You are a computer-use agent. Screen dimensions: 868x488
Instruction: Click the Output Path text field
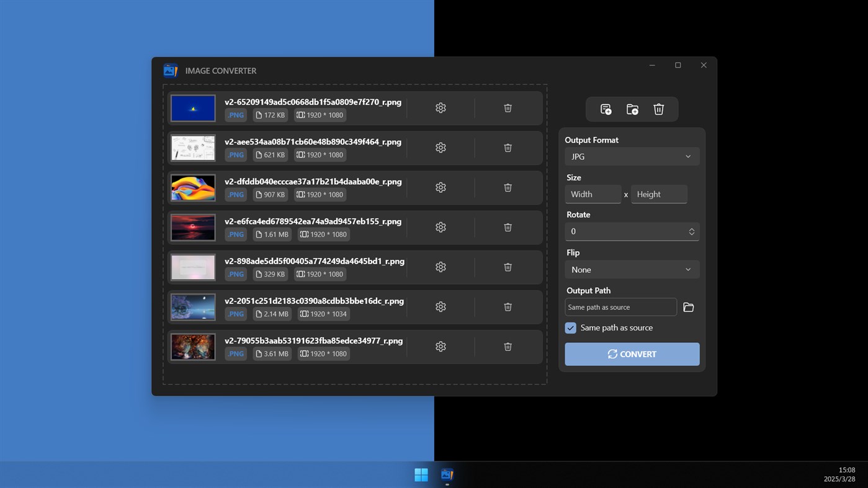620,306
